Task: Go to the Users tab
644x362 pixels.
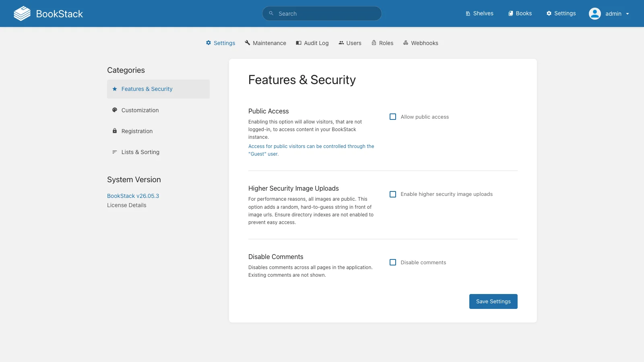Action: [x=350, y=43]
